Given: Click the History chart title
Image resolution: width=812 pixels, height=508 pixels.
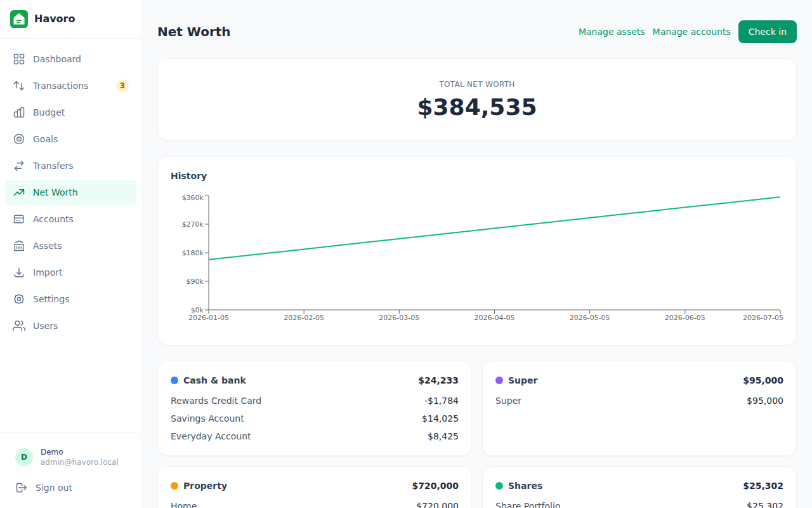Looking at the screenshot, I should pyautogui.click(x=189, y=176).
